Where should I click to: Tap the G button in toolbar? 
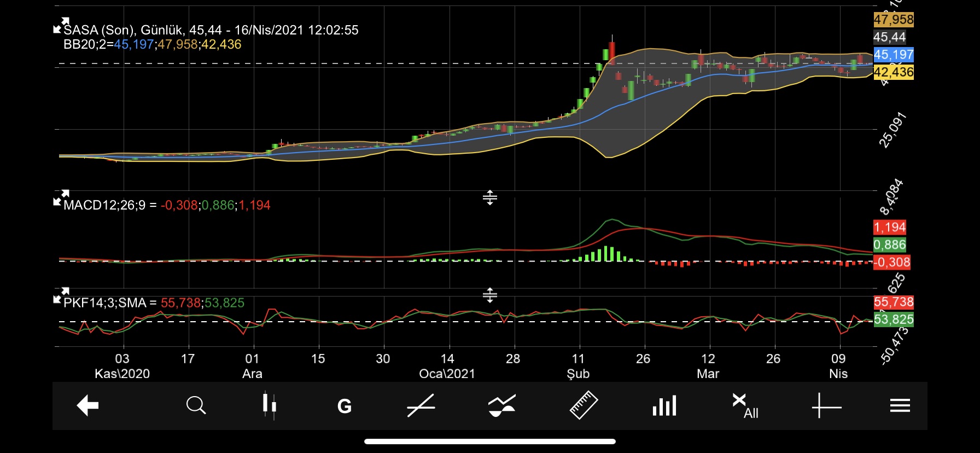(344, 406)
